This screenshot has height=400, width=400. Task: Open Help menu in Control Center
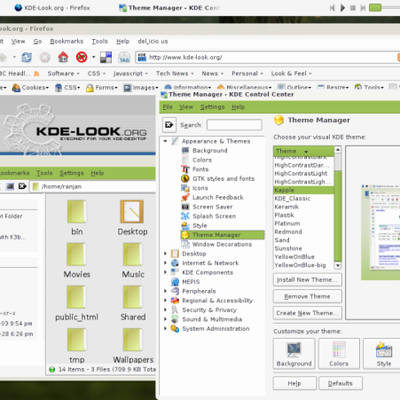(238, 107)
